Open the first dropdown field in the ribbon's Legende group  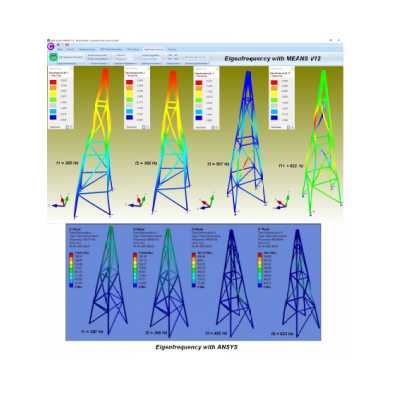(x=124, y=55)
